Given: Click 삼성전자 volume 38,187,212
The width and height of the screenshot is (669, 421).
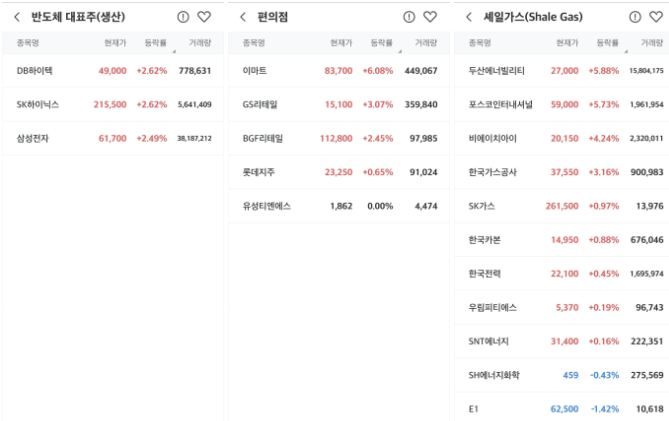Looking at the screenshot, I should (x=195, y=138).
